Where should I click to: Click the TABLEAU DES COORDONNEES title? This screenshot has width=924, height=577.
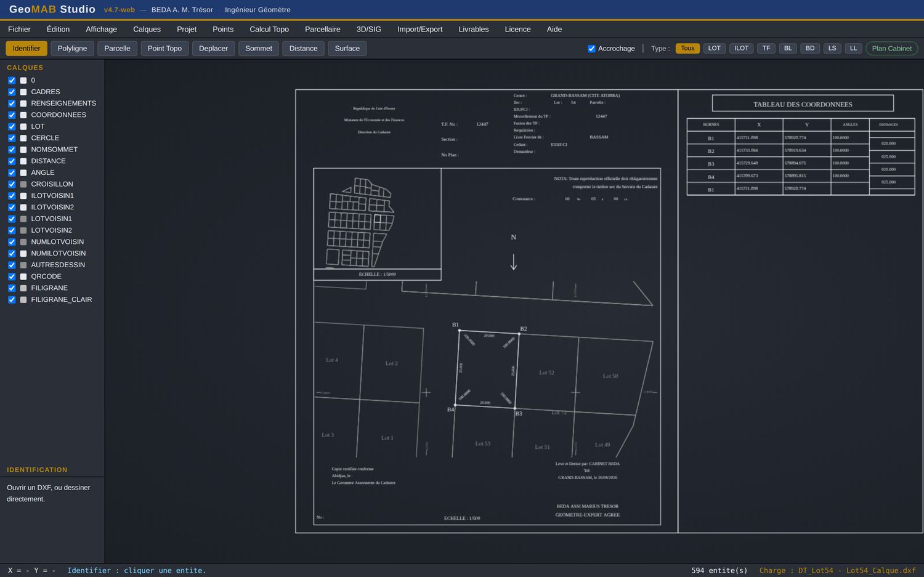[x=803, y=104]
